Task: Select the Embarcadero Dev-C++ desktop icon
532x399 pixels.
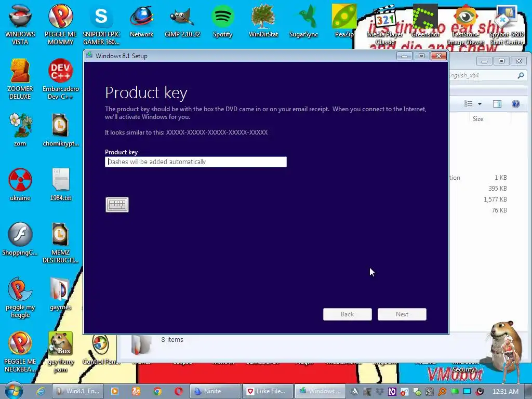Action: (x=60, y=79)
